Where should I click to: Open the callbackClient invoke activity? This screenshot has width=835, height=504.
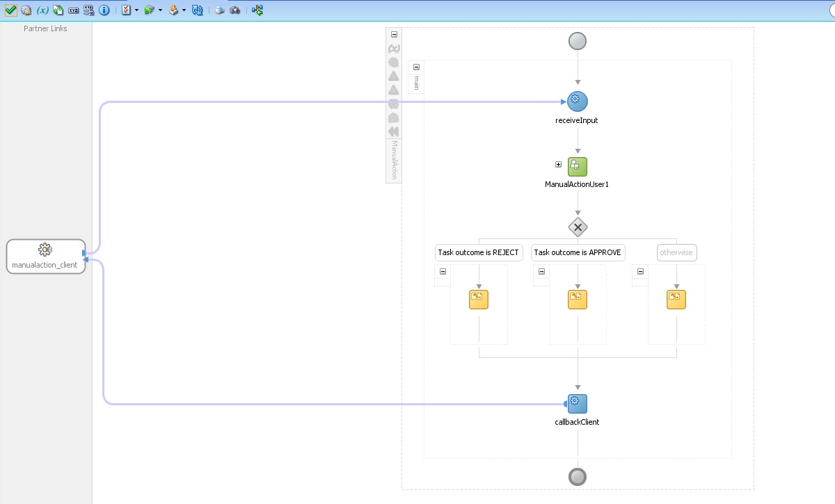pyautogui.click(x=577, y=403)
